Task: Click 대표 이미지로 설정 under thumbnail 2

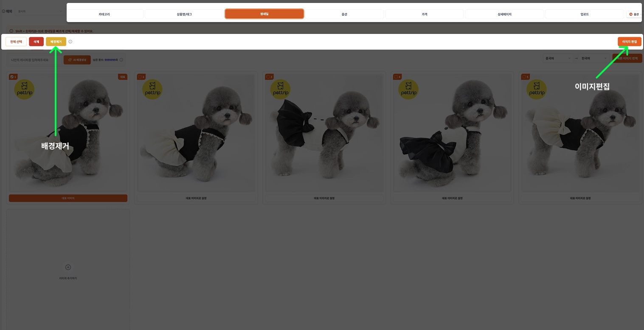Action: click(196, 198)
